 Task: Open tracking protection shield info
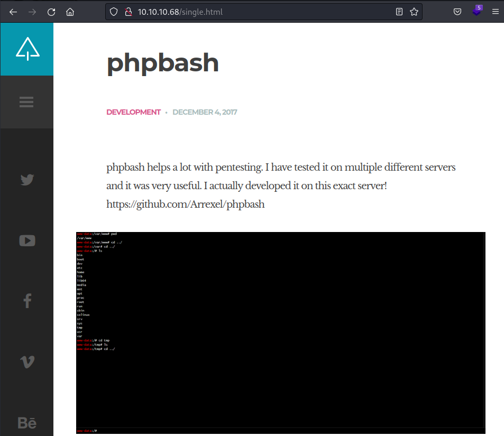coord(114,12)
